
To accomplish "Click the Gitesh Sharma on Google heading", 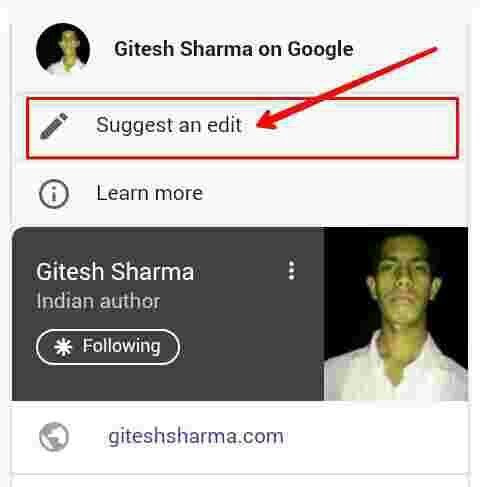I will [x=234, y=49].
